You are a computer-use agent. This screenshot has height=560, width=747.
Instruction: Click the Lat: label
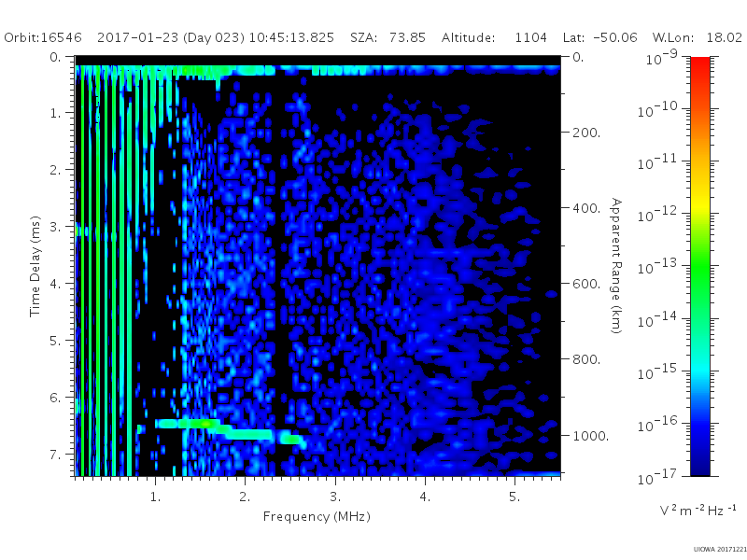point(573,37)
